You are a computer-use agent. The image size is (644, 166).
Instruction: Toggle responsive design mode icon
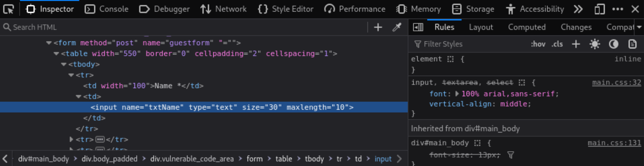coord(599,9)
